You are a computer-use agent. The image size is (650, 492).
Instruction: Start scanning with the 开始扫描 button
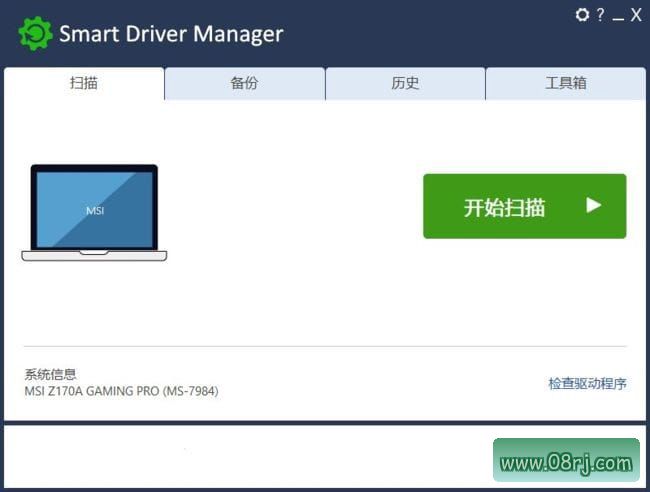coord(524,206)
